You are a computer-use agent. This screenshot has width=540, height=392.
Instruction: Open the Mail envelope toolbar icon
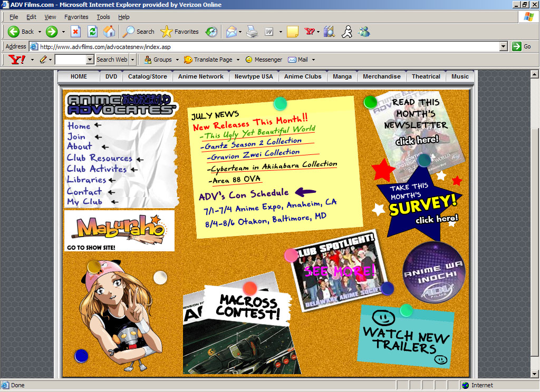click(x=231, y=32)
